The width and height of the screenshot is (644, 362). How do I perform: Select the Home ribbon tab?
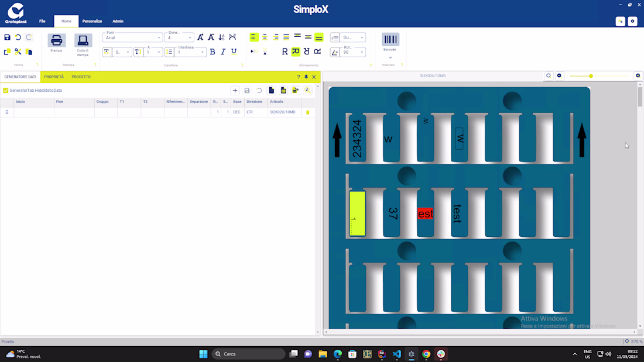pos(66,21)
